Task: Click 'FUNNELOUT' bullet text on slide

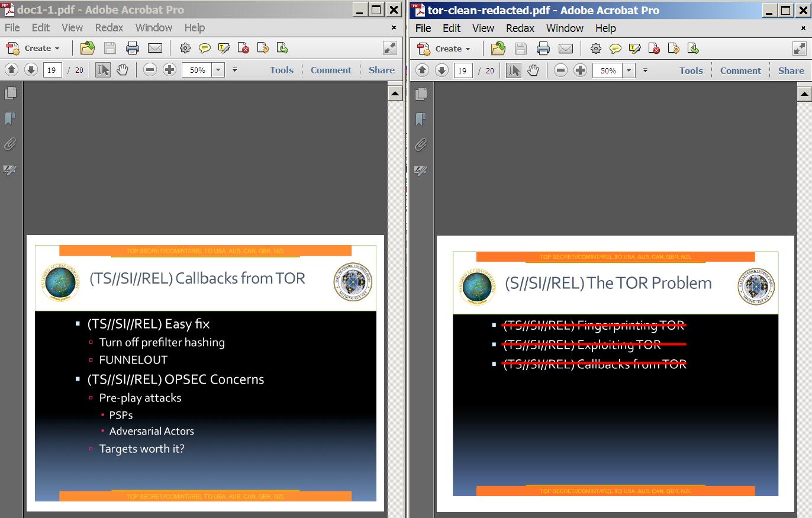Action: tap(133, 360)
